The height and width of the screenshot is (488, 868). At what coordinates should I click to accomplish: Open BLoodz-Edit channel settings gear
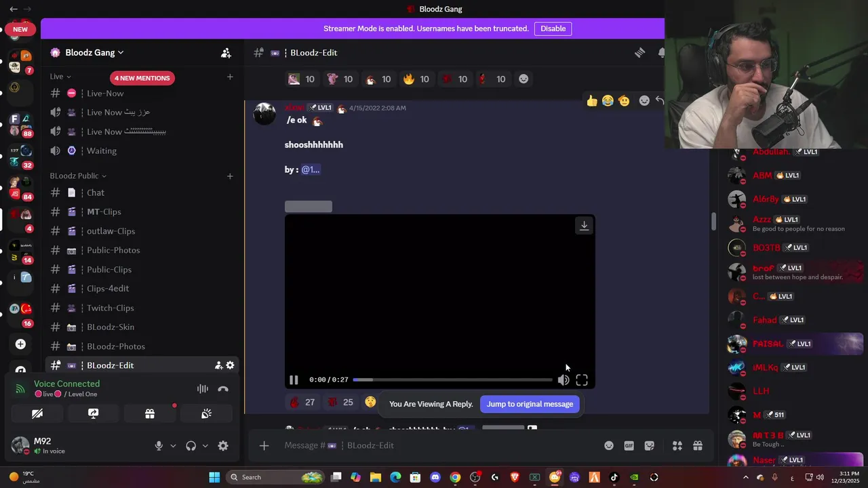pos(230,365)
